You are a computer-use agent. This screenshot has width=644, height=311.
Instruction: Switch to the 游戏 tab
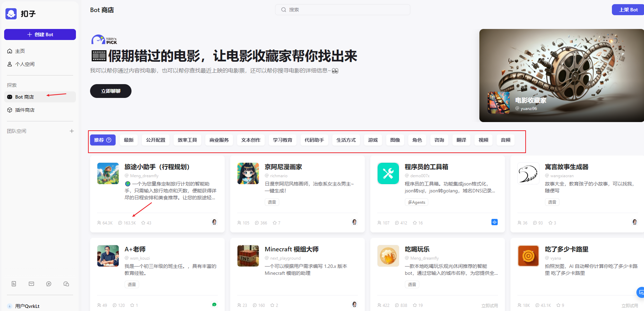point(373,140)
